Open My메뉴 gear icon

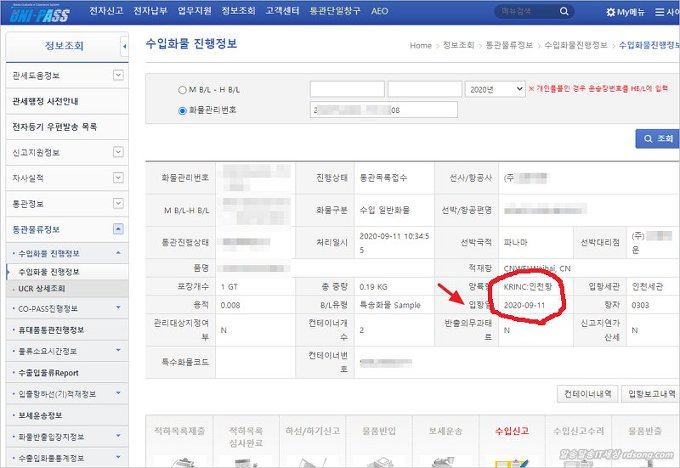611,12
